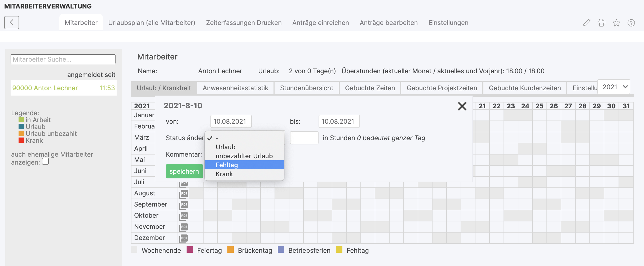Open the 2021 year dropdown
This screenshot has width=644, height=266.
614,87
